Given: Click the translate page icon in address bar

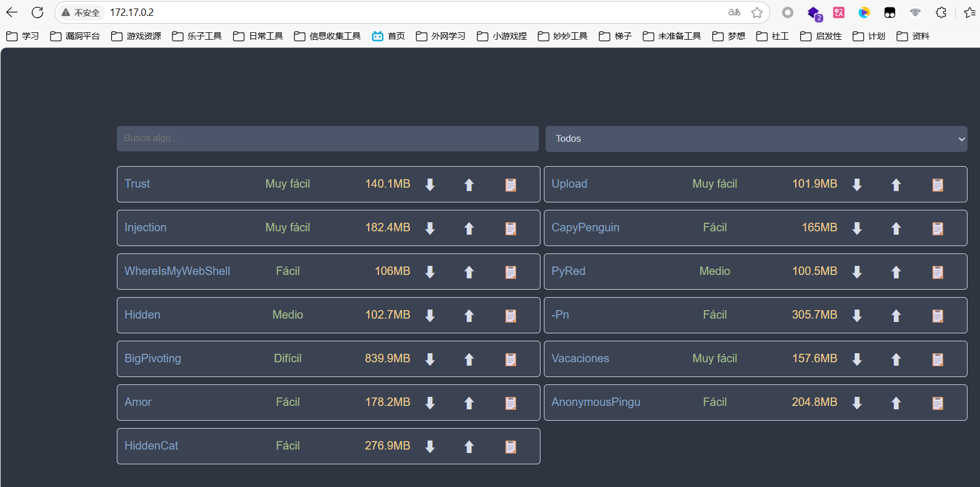Looking at the screenshot, I should click(734, 12).
